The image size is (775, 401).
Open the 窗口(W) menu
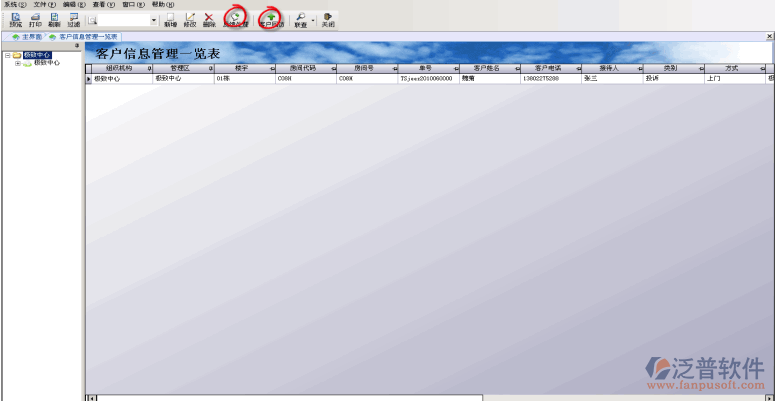pyautogui.click(x=133, y=4)
